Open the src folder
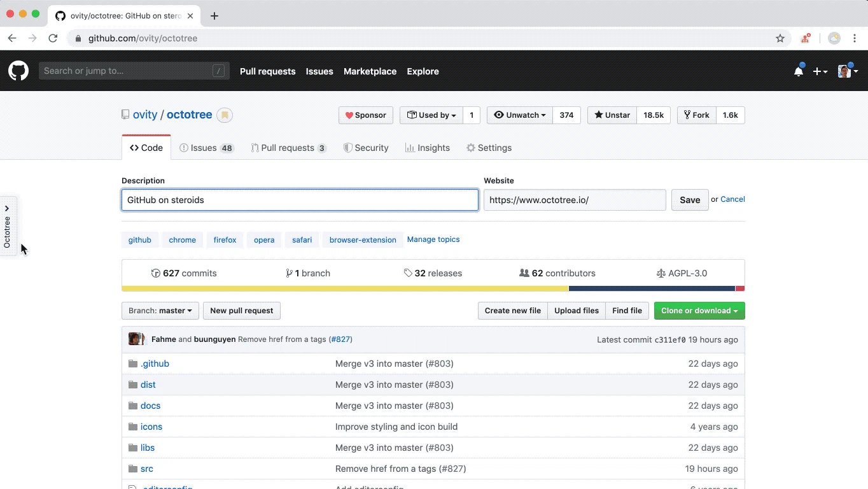Screen dimensions: 868x489 (x=147, y=469)
